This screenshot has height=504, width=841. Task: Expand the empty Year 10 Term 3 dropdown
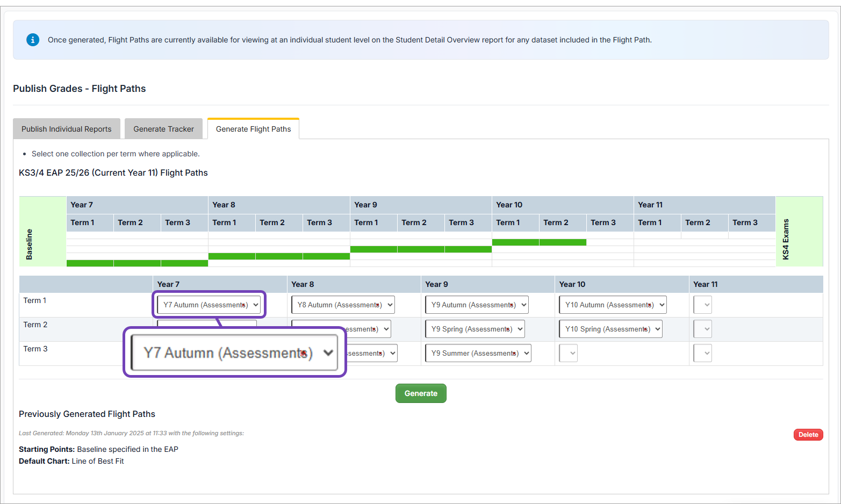pos(568,353)
